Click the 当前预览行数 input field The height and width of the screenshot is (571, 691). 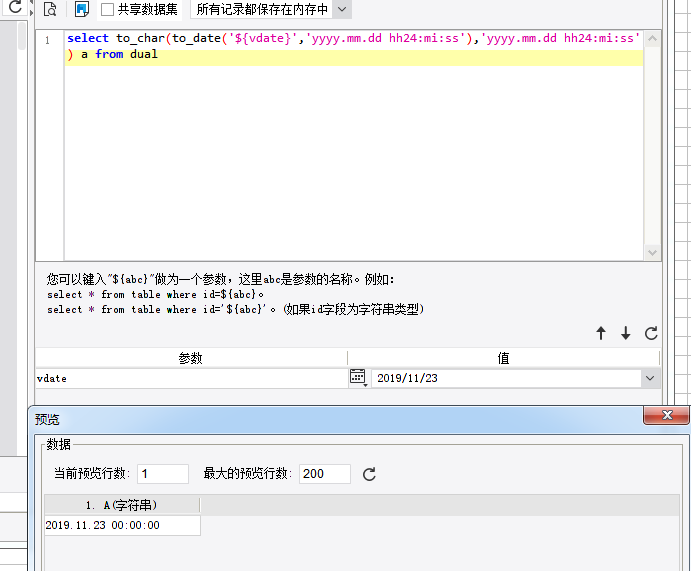click(x=163, y=474)
